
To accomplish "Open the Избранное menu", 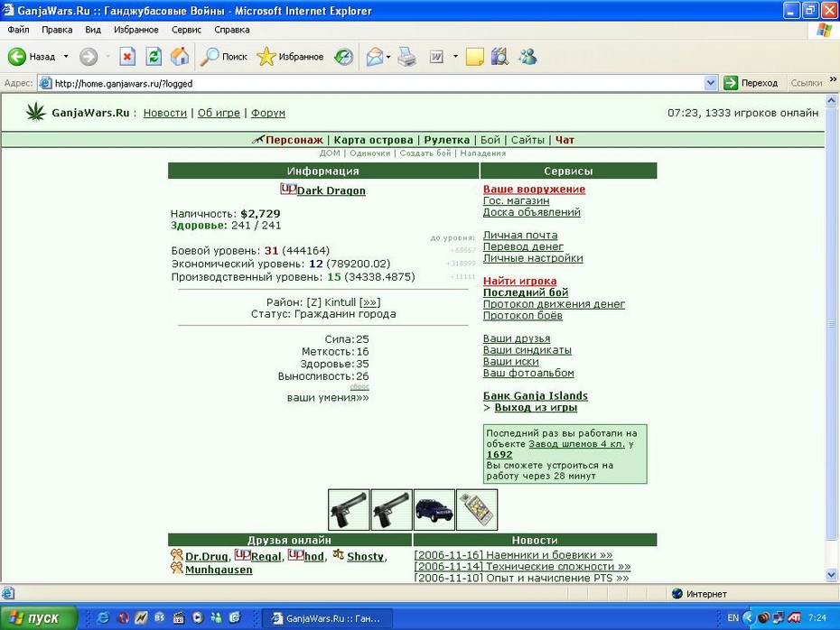I will coord(136,30).
